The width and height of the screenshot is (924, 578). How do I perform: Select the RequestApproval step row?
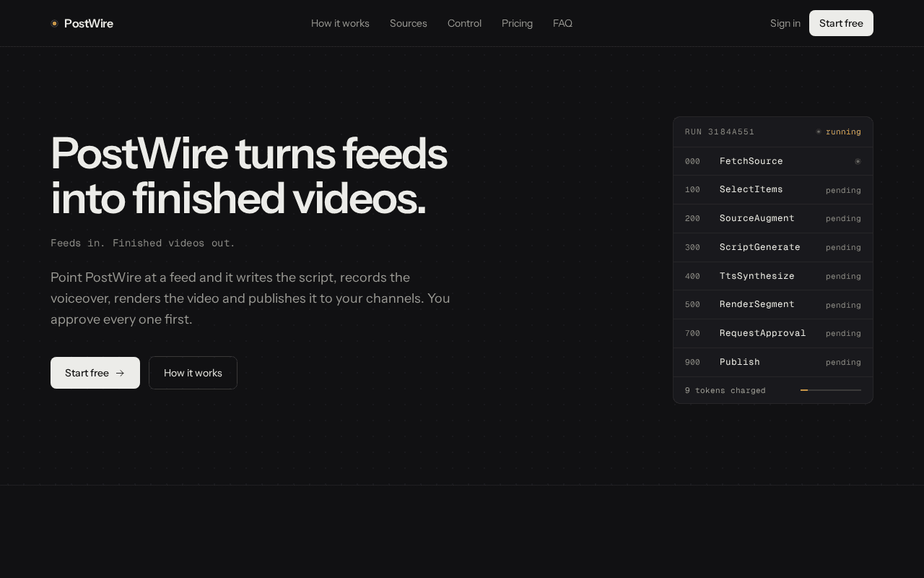point(773,333)
